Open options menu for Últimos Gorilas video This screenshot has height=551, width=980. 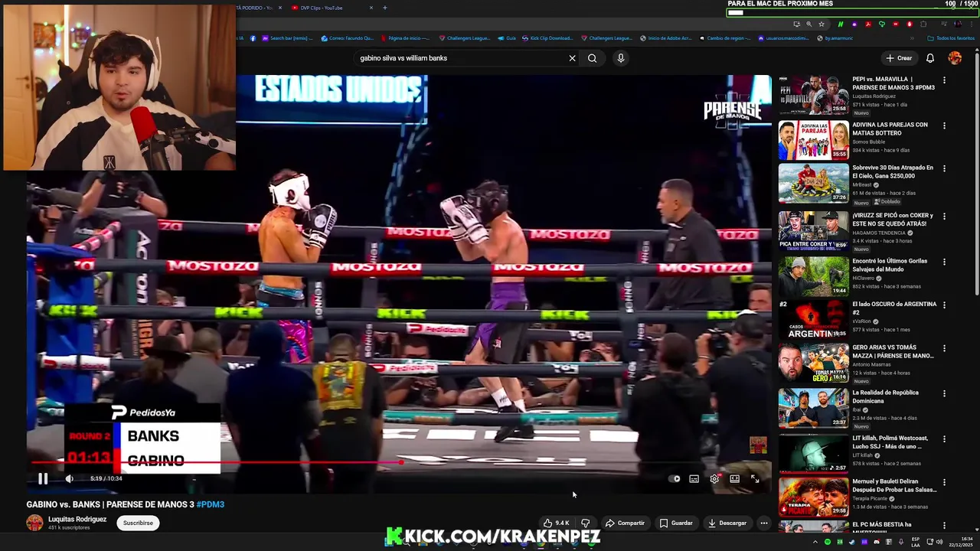(944, 262)
